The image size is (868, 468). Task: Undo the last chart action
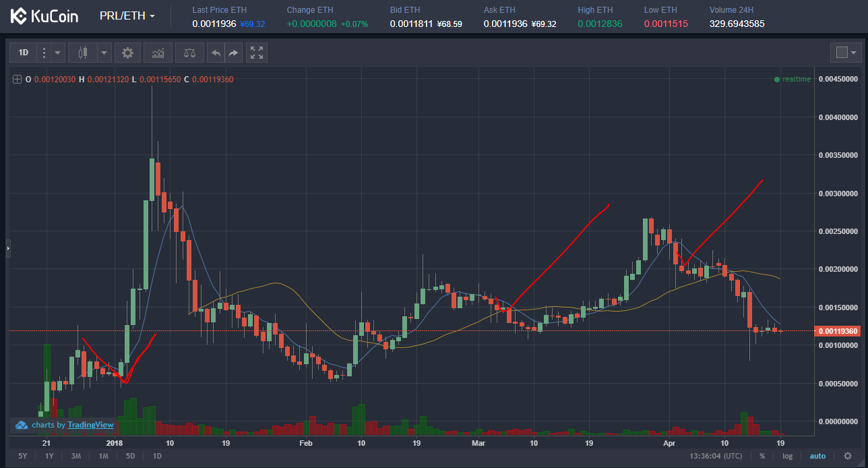[x=216, y=53]
